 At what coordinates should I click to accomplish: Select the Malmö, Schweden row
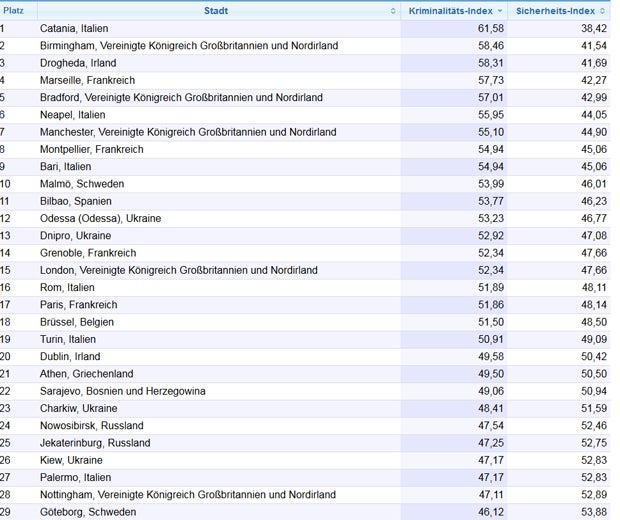tap(84, 184)
